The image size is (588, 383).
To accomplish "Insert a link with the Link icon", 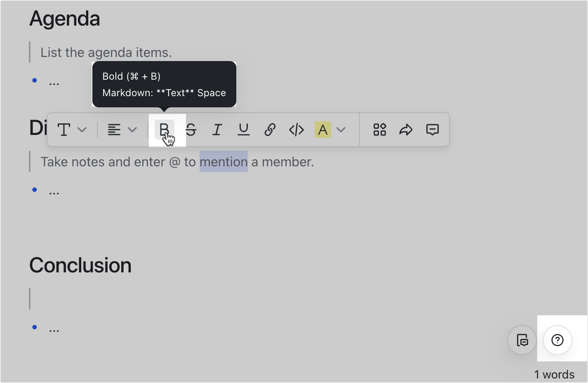I will [x=270, y=130].
